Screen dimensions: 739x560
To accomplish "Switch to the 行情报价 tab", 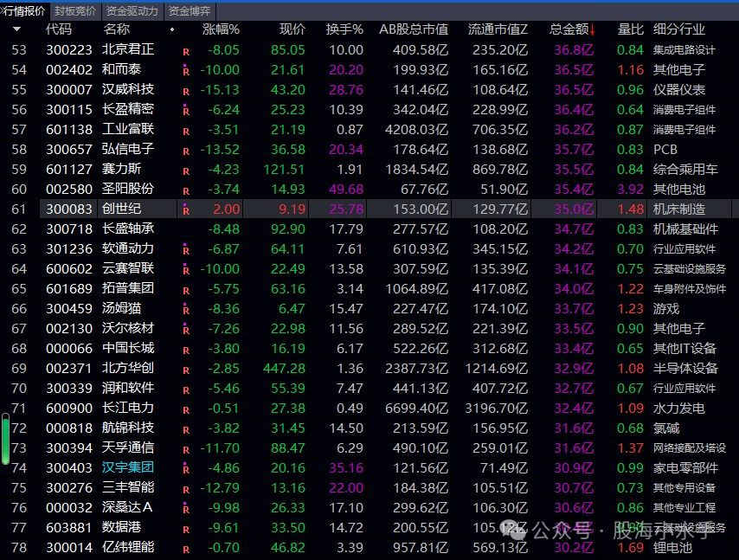I will [x=23, y=11].
